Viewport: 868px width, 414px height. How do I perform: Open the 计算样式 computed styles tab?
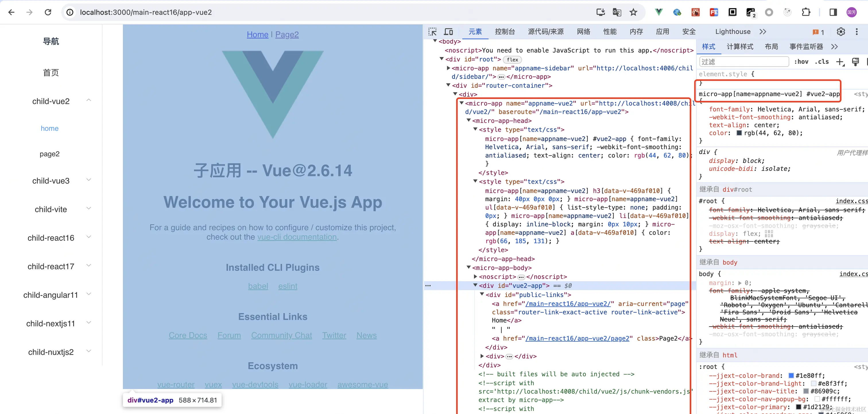coord(740,46)
